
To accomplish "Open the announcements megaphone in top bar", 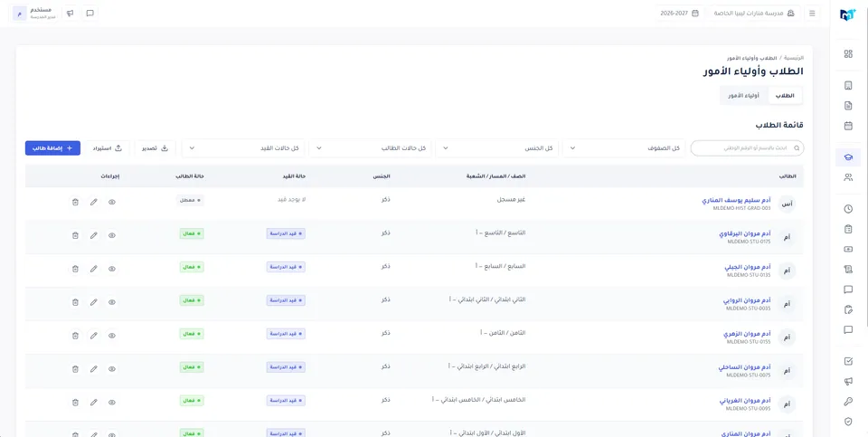I will [71, 14].
